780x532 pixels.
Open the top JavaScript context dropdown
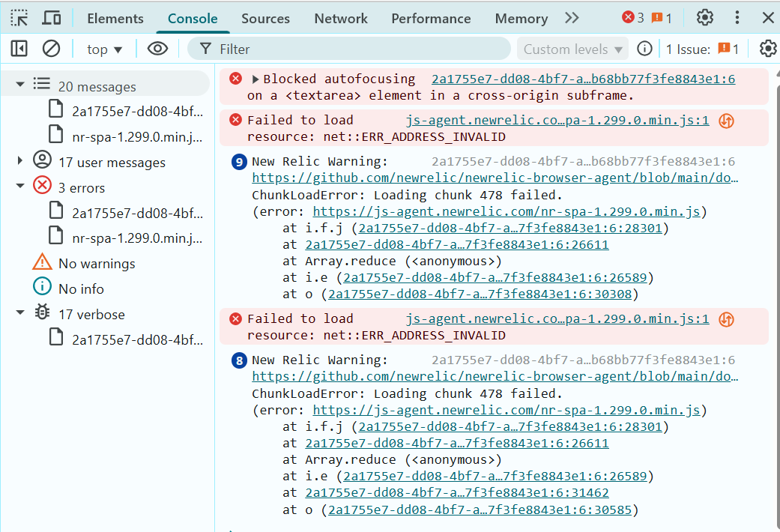pyautogui.click(x=104, y=49)
